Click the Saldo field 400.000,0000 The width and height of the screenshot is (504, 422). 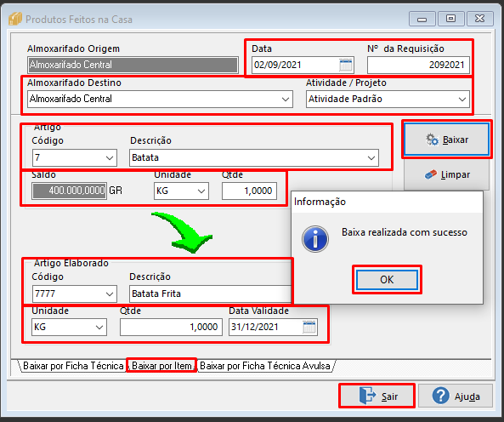69,191
